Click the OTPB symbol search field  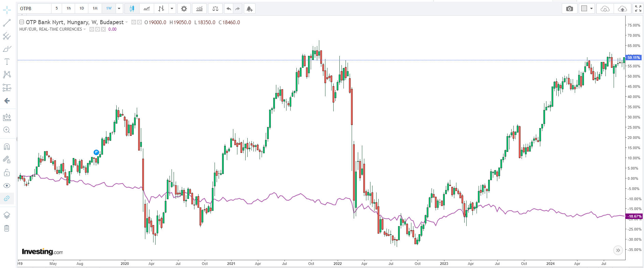click(x=34, y=9)
